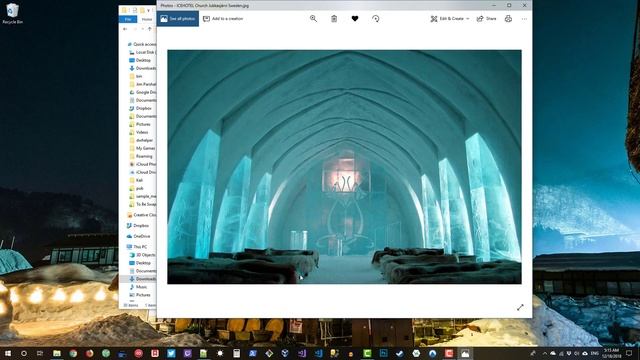Click the ice church photo
This screenshot has width=640, height=360.
344,167
